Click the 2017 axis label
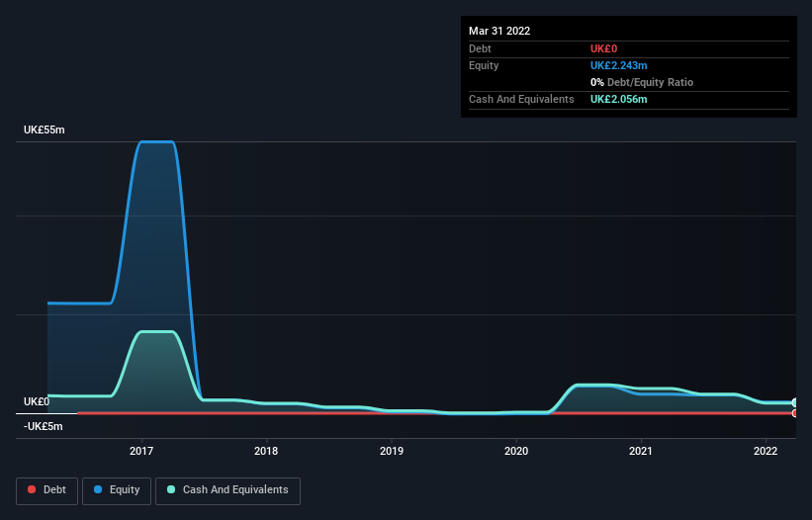Image resolution: width=812 pixels, height=520 pixels. point(141,451)
